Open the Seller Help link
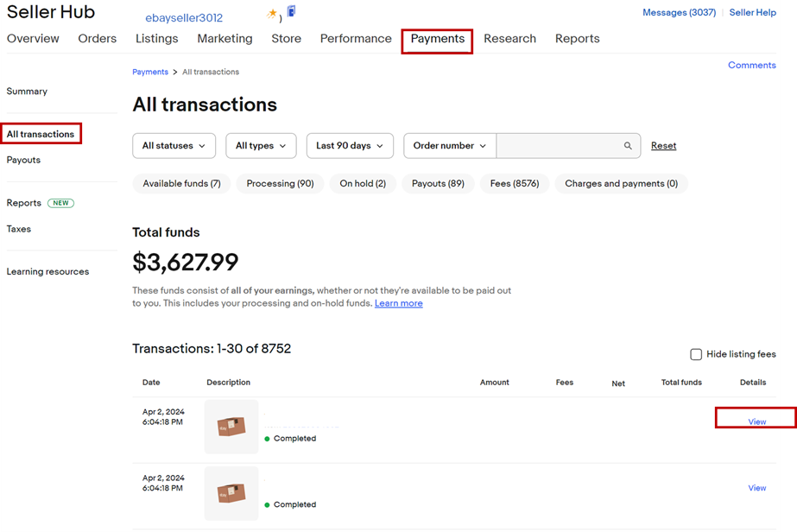Image resolution: width=797 pixels, height=532 pixels. [x=752, y=12]
